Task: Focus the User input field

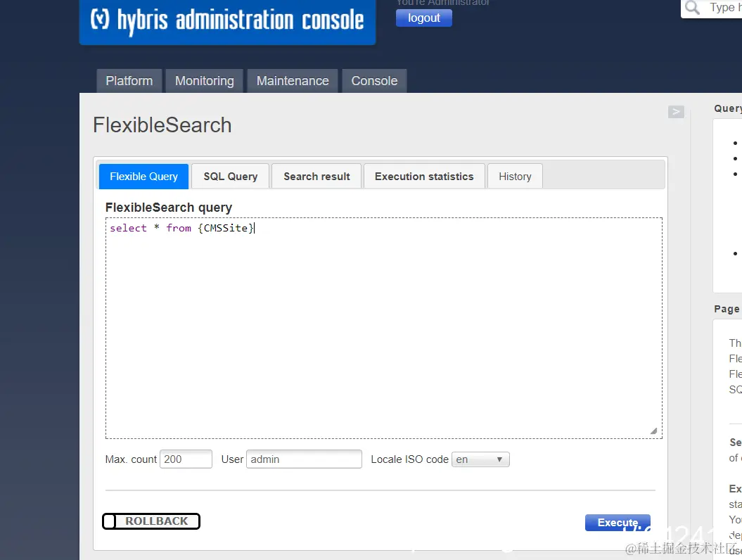Action: tap(304, 459)
